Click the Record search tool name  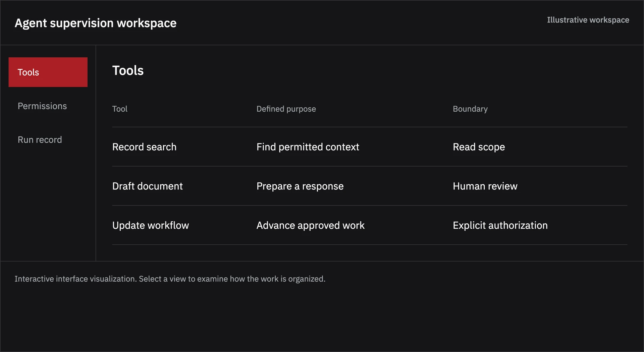144,147
